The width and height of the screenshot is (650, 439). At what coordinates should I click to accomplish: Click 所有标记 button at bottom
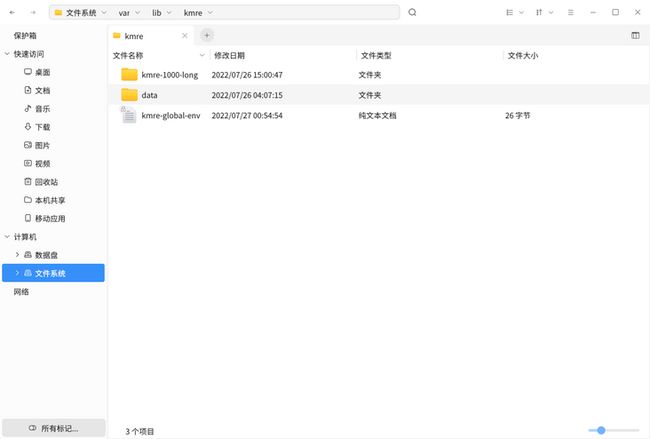[x=53, y=428]
